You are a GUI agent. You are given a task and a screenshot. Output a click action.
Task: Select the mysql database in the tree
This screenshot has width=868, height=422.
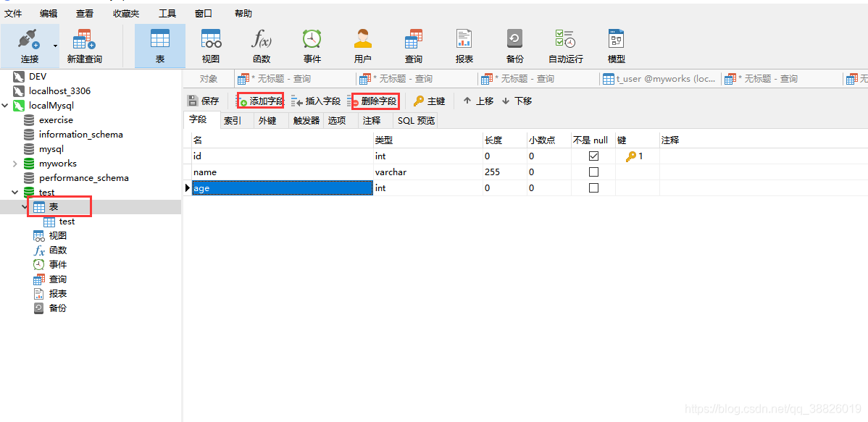pos(51,149)
